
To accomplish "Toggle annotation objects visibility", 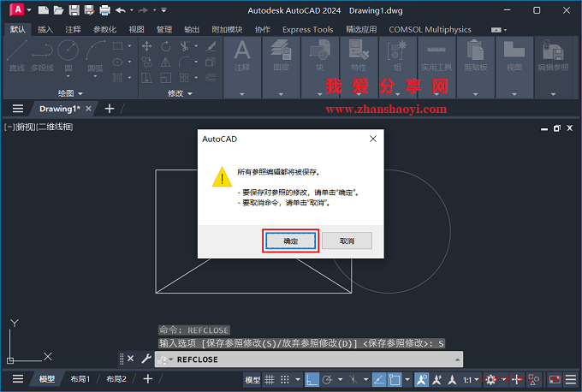I will 422,379.
